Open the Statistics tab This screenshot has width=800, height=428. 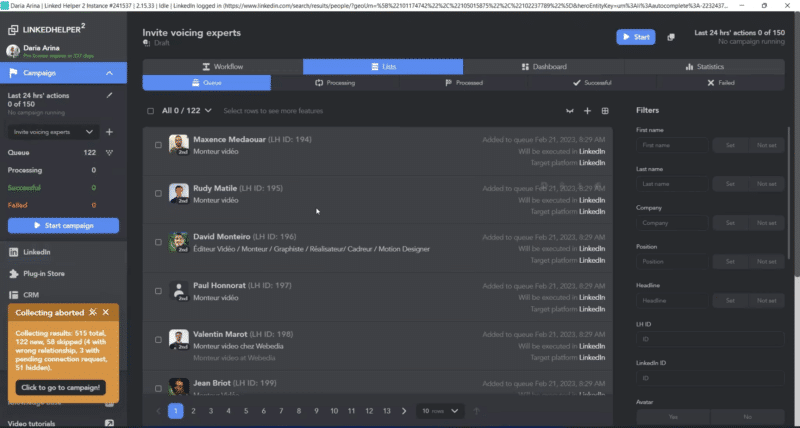point(704,67)
